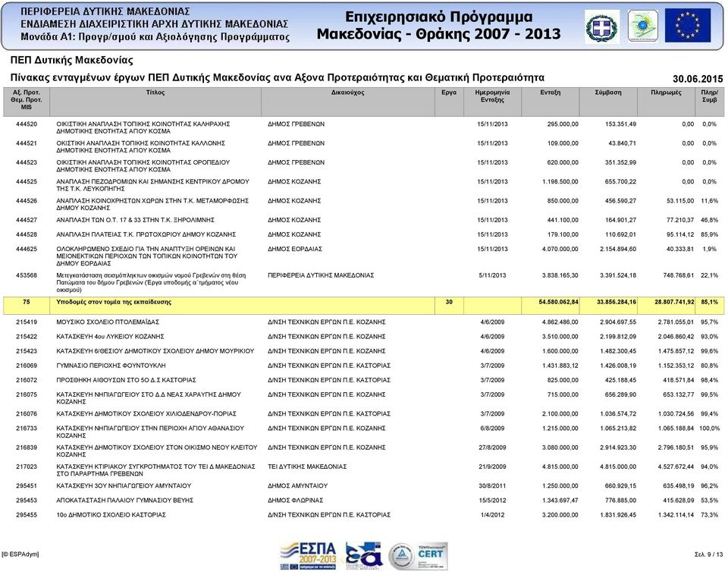The image size is (728, 575).
Task: Click the title "ΑΠΟΚΑΤΑΣΤΑΣΗ ΠΑΛΑΙΟΥ ΓΥΜΝΑΣΙΟΥ ΒΕΥΗΣ"
Action: 125,501
